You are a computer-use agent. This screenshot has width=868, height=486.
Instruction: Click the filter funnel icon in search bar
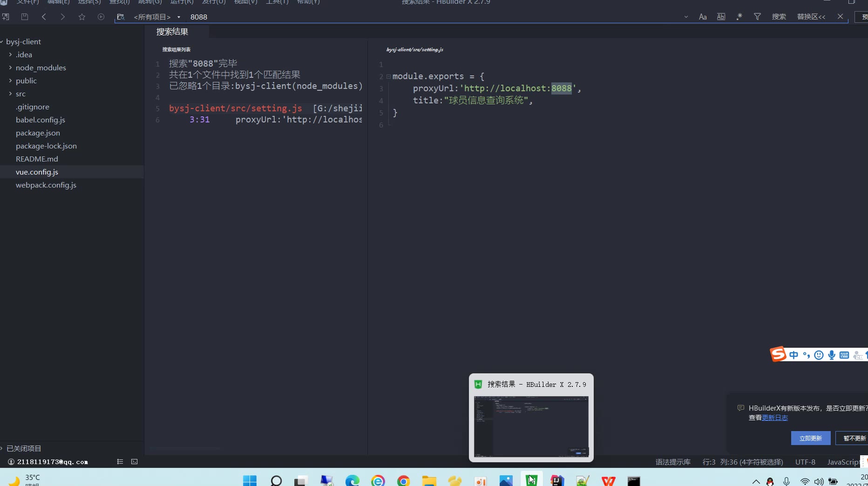click(x=757, y=17)
